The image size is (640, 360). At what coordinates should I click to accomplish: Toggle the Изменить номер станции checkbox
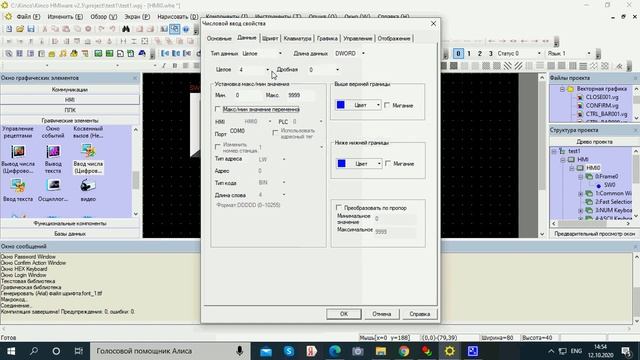(x=218, y=147)
